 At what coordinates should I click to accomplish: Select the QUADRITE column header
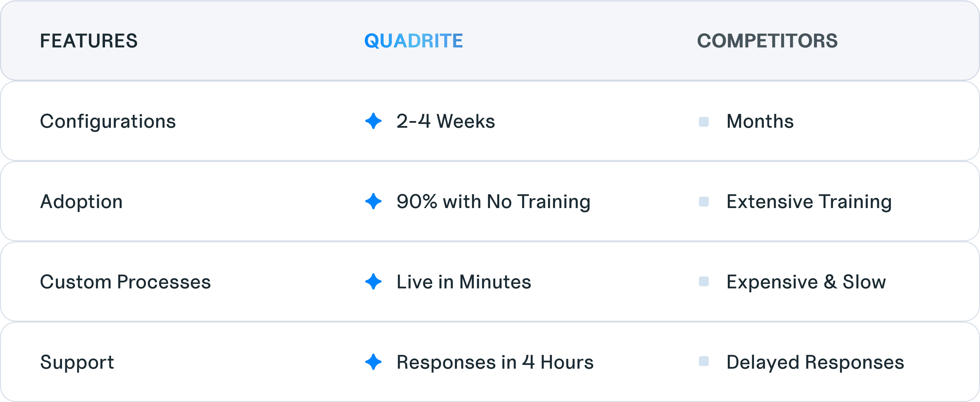click(414, 41)
